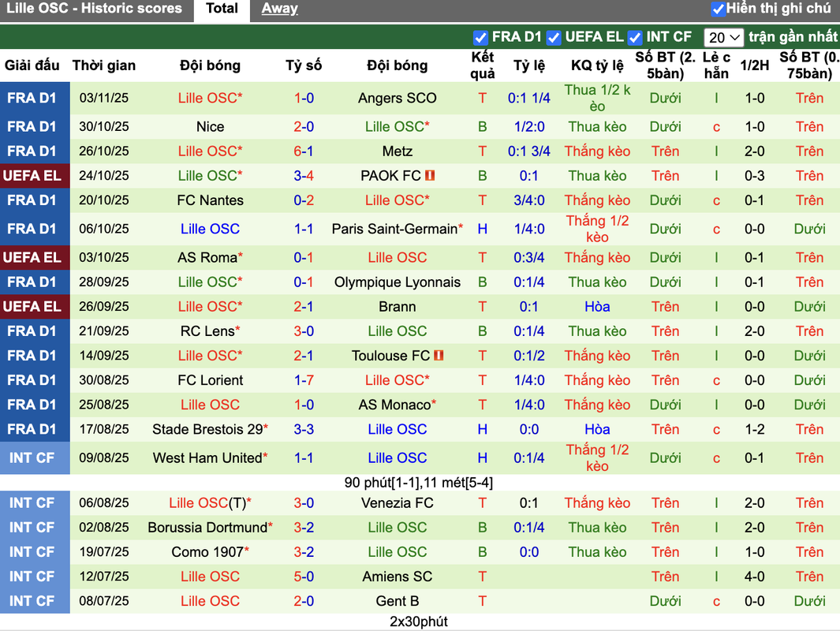The height and width of the screenshot is (631, 840).
Task: Toggle the INT CF filter checkbox
Action: (x=635, y=38)
